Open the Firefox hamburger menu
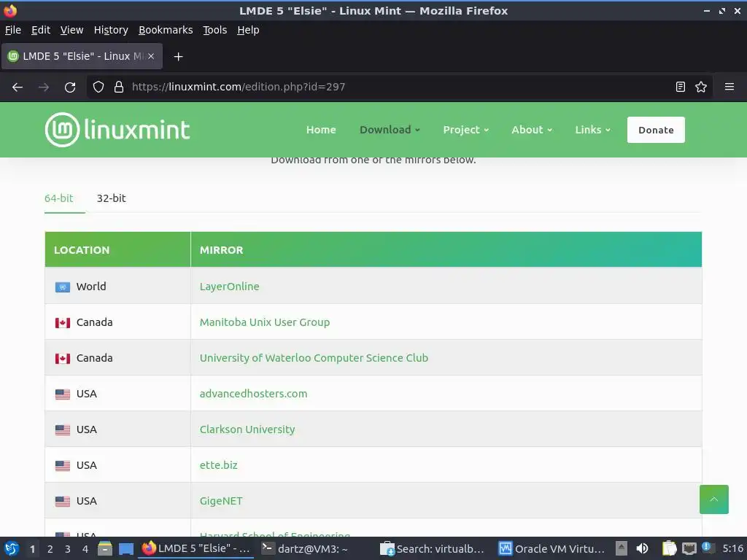Image resolution: width=747 pixels, height=560 pixels. pos(729,87)
